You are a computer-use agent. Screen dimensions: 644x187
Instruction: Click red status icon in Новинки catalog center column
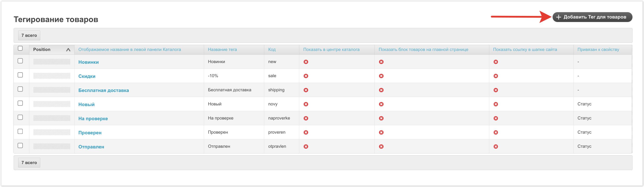[306, 62]
